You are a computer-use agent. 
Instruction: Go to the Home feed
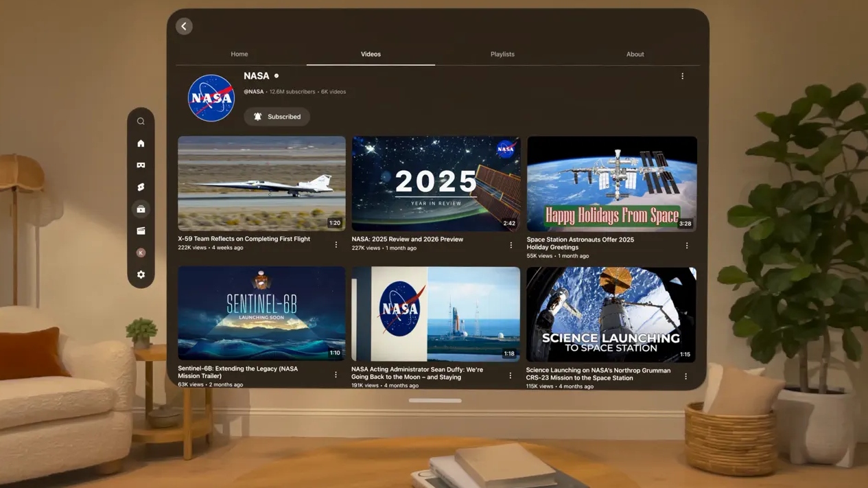tap(141, 143)
